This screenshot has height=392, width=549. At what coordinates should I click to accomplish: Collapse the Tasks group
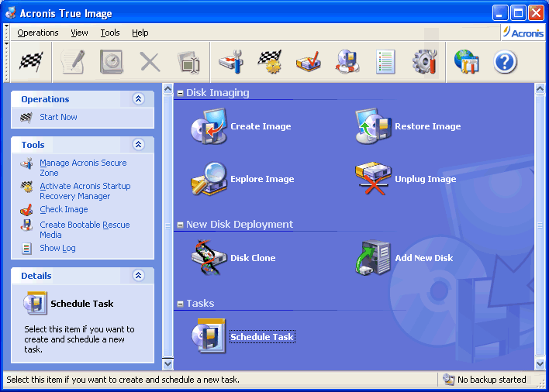[181, 304]
